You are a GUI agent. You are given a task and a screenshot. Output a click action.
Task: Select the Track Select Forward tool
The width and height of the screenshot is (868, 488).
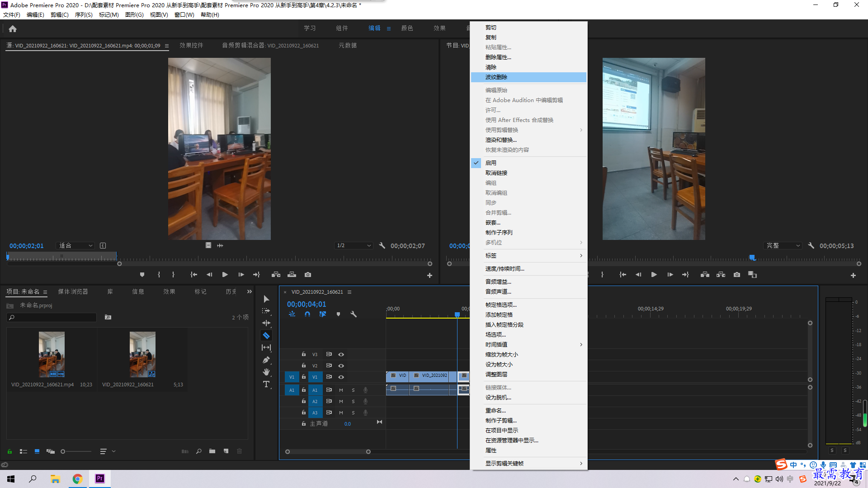(266, 311)
